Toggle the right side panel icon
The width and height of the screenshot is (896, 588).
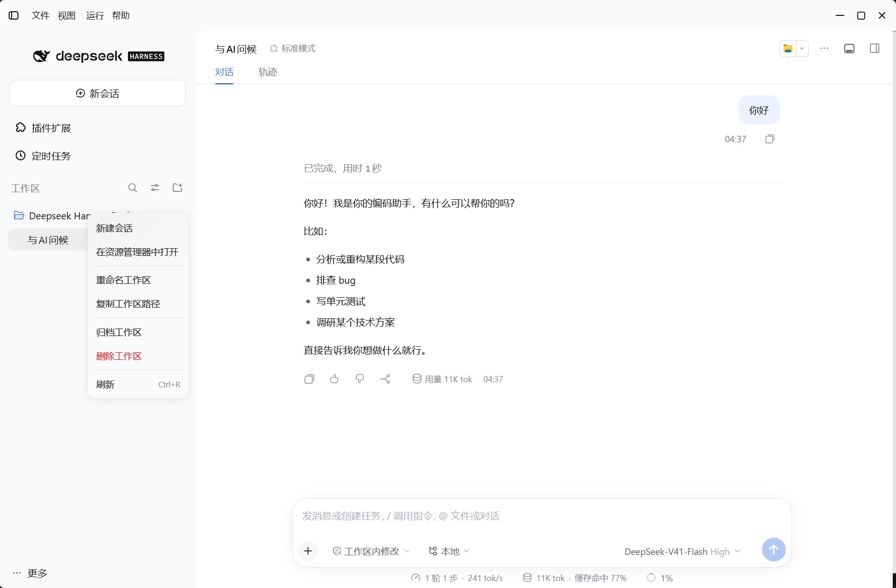tap(875, 49)
